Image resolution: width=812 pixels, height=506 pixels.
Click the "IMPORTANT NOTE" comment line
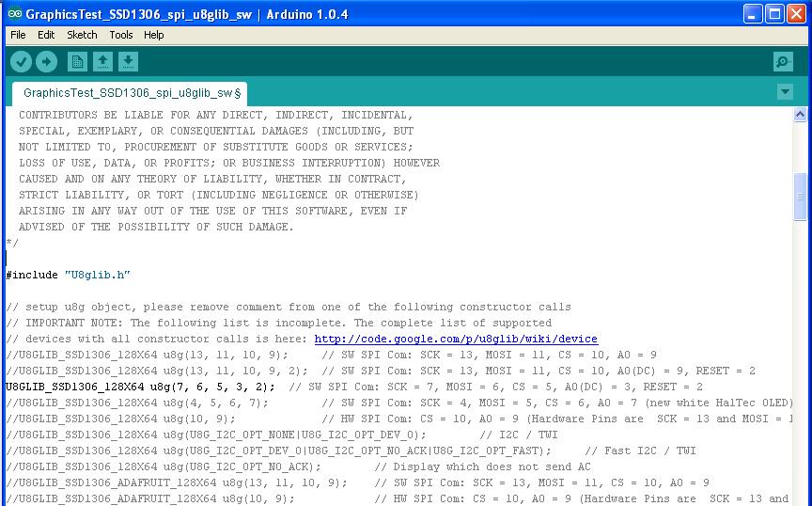pos(278,323)
